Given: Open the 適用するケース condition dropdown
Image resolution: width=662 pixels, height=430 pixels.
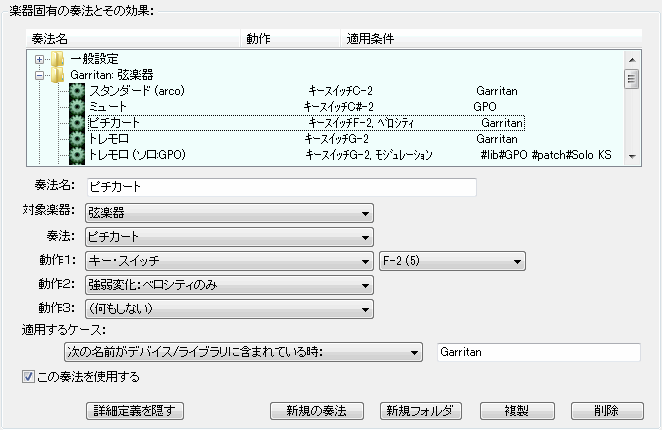Looking at the screenshot, I should pos(243,352).
